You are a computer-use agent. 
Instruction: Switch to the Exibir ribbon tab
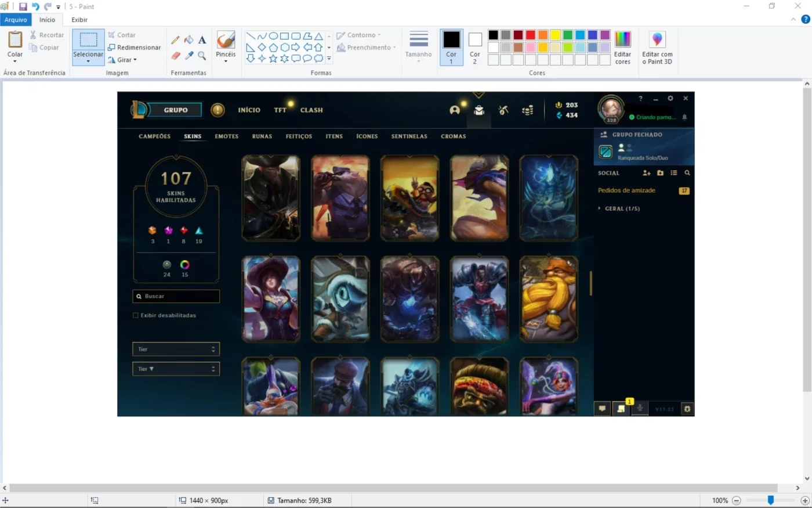click(x=79, y=20)
